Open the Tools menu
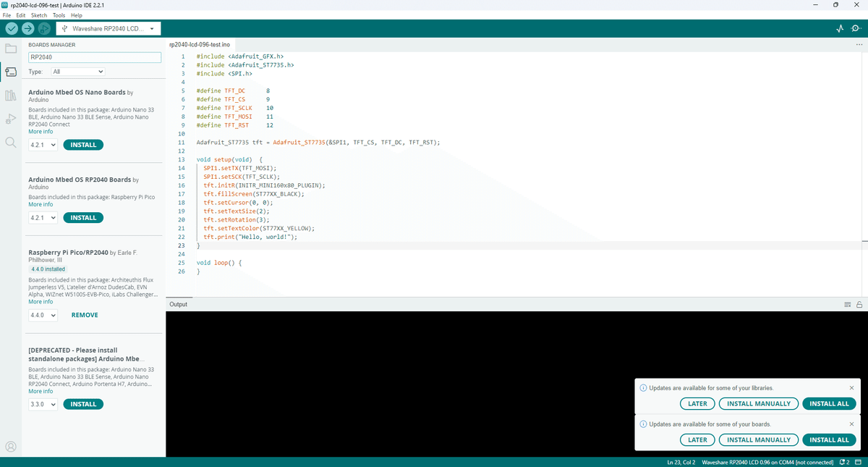The image size is (868, 467). [x=59, y=15]
